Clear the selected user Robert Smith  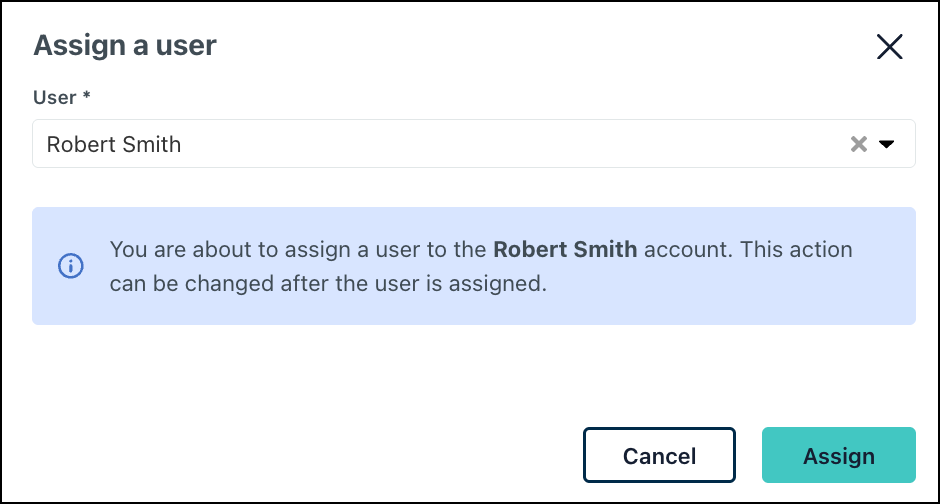point(858,144)
